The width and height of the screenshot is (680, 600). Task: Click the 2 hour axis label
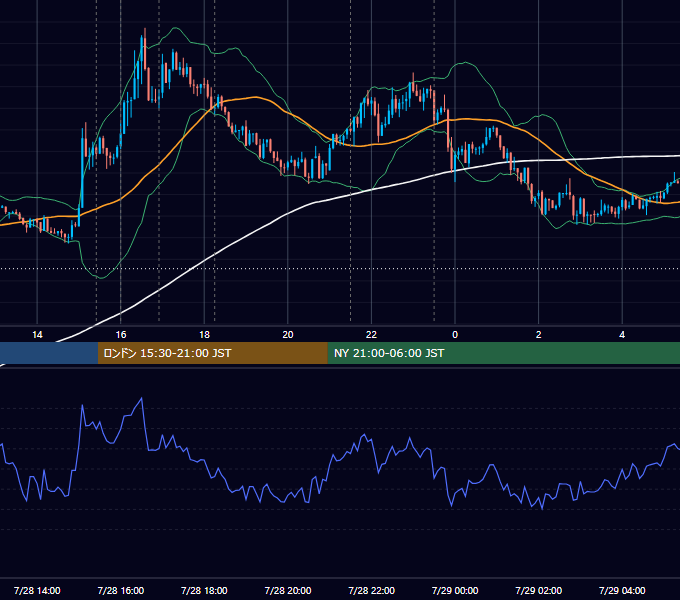[538, 335]
